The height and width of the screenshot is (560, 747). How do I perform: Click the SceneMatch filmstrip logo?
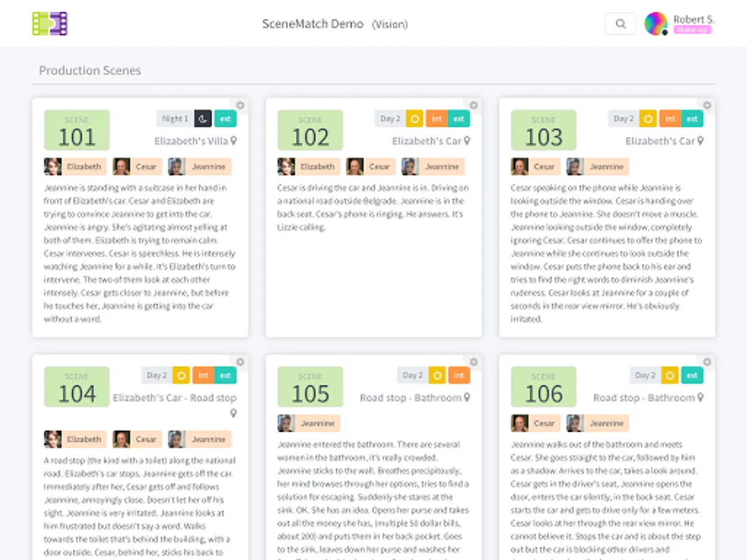coord(50,24)
